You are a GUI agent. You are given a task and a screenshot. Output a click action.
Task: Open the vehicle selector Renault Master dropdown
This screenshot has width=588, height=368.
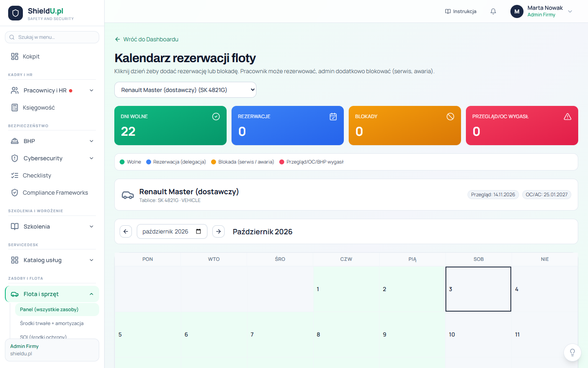point(185,90)
